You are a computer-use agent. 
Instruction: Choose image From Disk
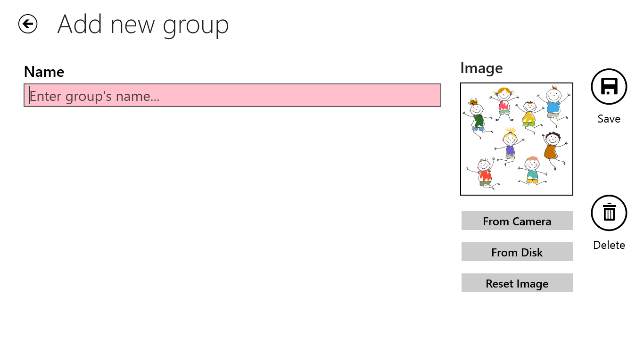coord(517,252)
